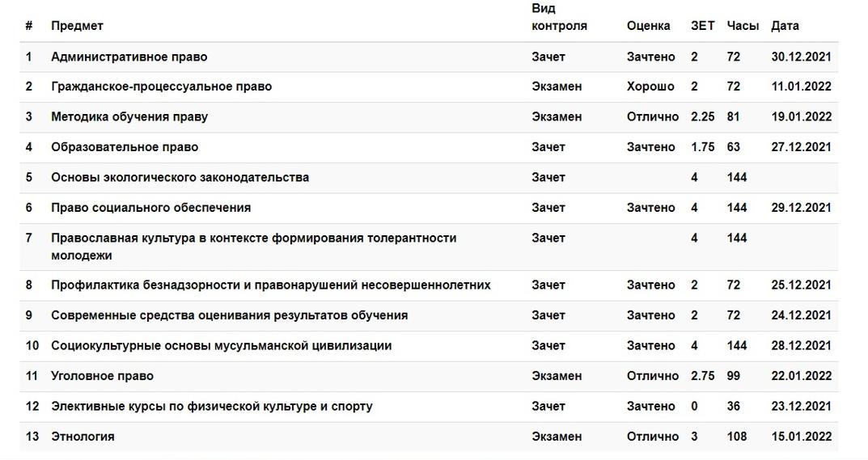Image resolution: width=868 pixels, height=460 pixels.
Task: Click date 22.01.2022 for Уголовное право
Action: (x=802, y=377)
